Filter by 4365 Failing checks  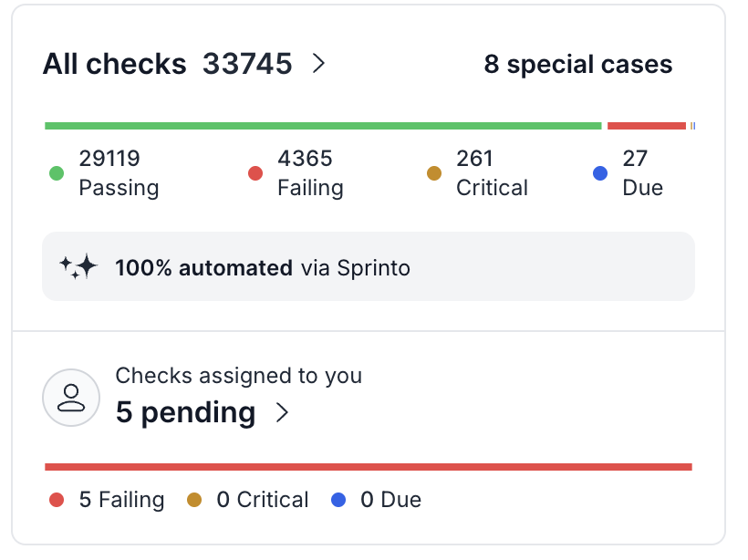tap(309, 173)
